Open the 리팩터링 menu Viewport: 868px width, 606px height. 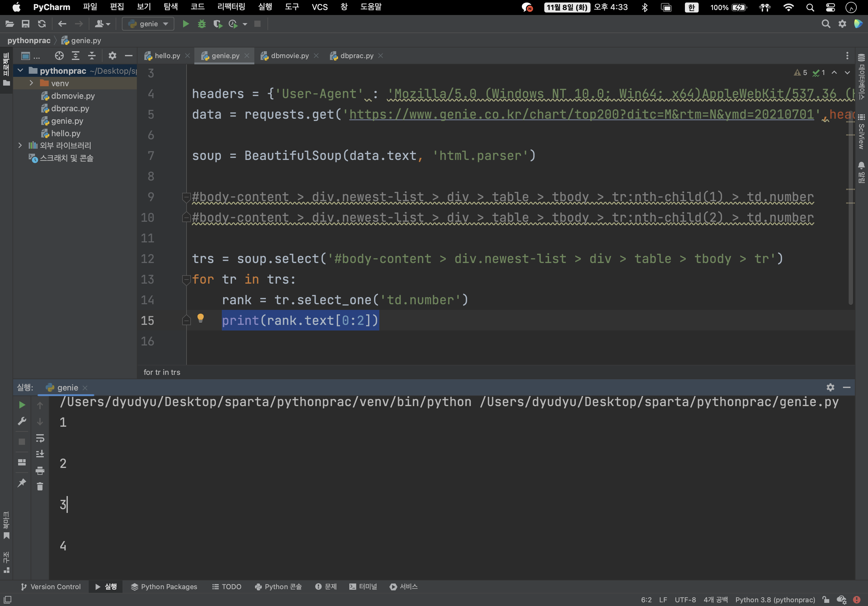[x=231, y=7]
